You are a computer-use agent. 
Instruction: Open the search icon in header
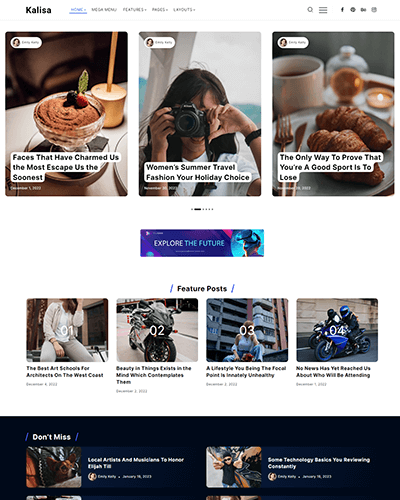(x=310, y=10)
